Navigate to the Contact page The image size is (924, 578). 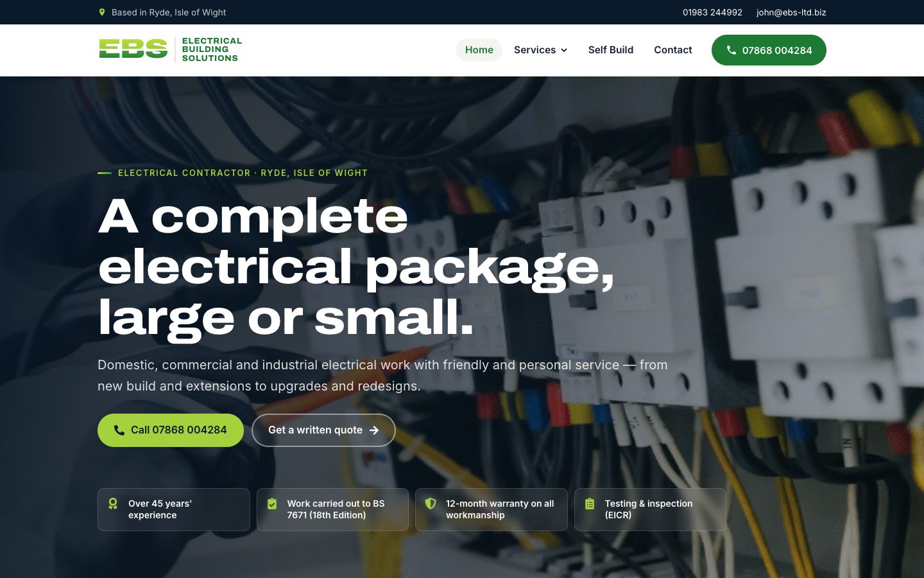click(x=673, y=50)
